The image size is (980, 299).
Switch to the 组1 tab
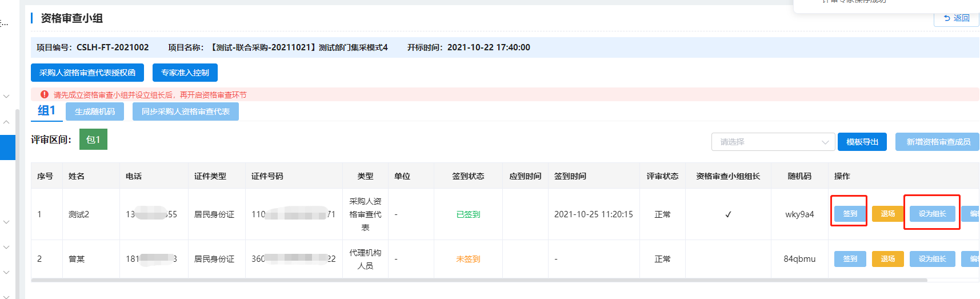click(x=46, y=111)
